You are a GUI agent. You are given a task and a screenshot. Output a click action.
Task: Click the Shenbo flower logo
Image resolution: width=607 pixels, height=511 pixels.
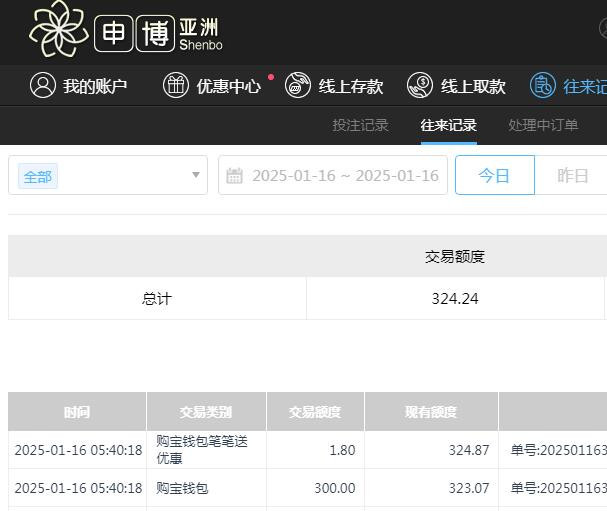58,29
